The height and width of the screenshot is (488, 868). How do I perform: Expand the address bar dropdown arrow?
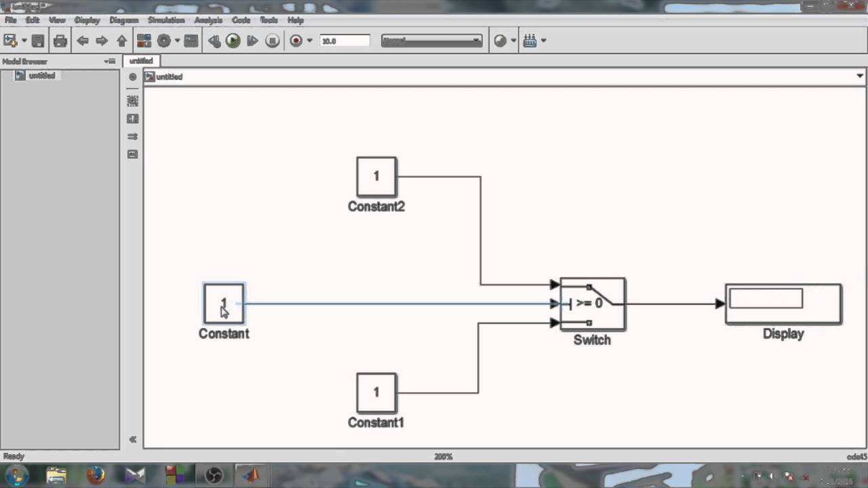pyautogui.click(x=860, y=77)
